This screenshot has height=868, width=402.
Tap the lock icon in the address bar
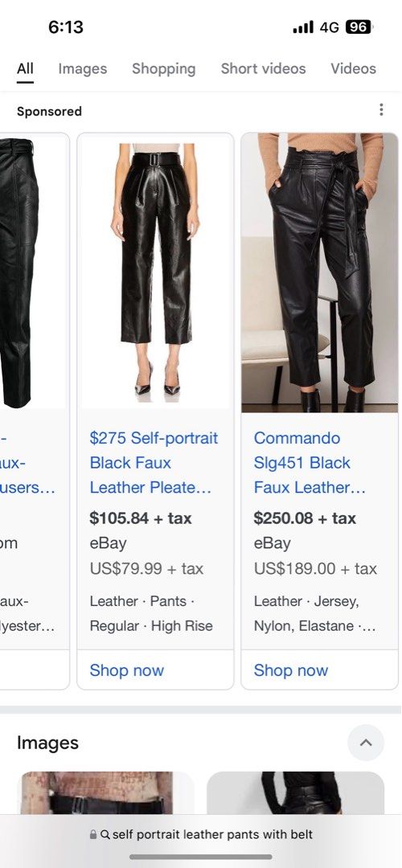[x=93, y=834]
